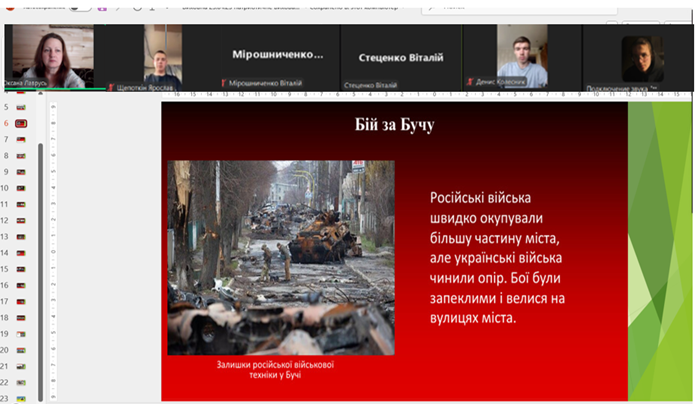Open slide 5 thumbnail in slide panel

pos(21,107)
